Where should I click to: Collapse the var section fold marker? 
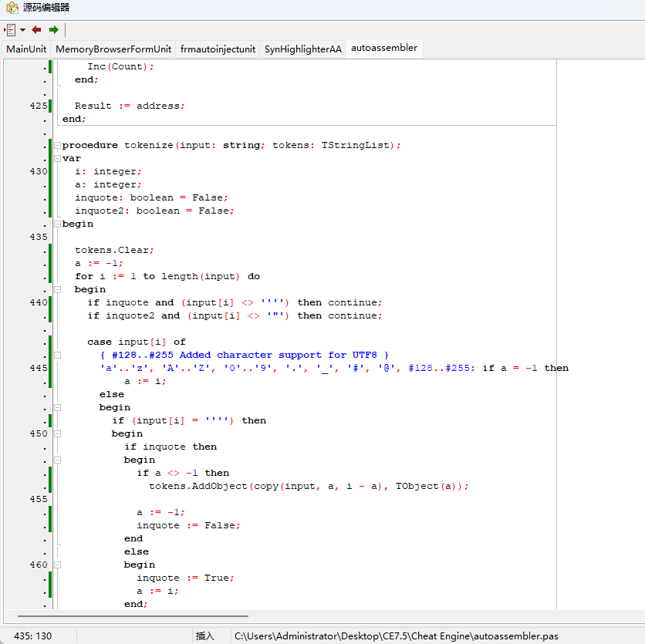[x=57, y=158]
